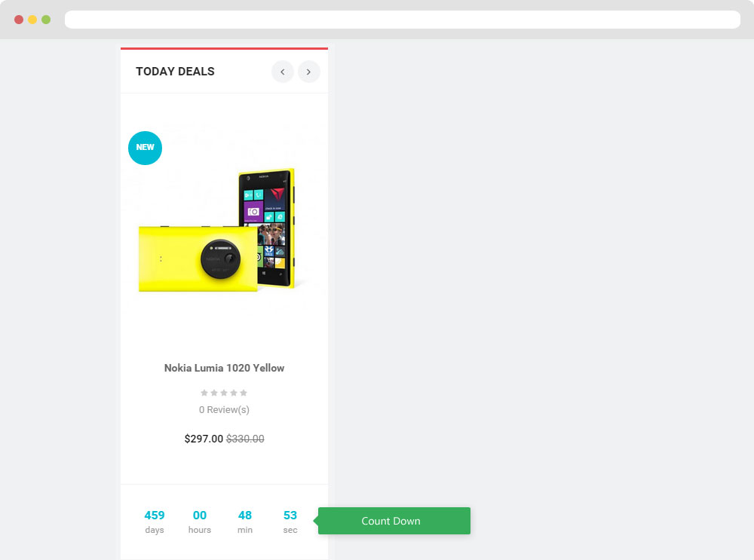Click the green Count Down label
Image resolution: width=754 pixels, height=560 pixels.
394,521
